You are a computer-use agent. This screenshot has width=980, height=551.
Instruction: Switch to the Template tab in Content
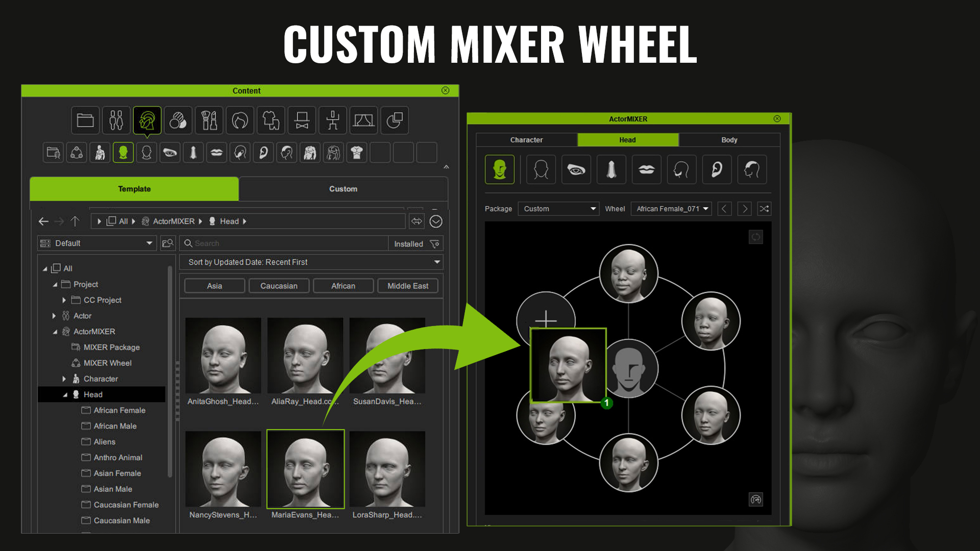pyautogui.click(x=134, y=189)
